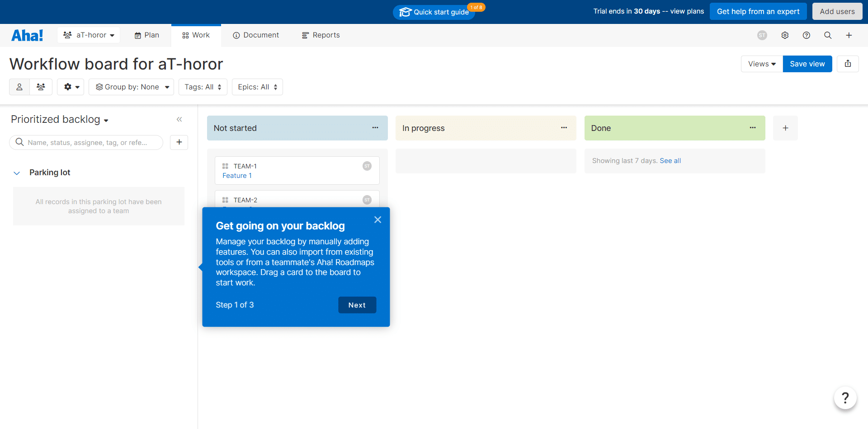Open the search magnifier in navigation
Viewport: 868px width, 429px height.
(828, 35)
